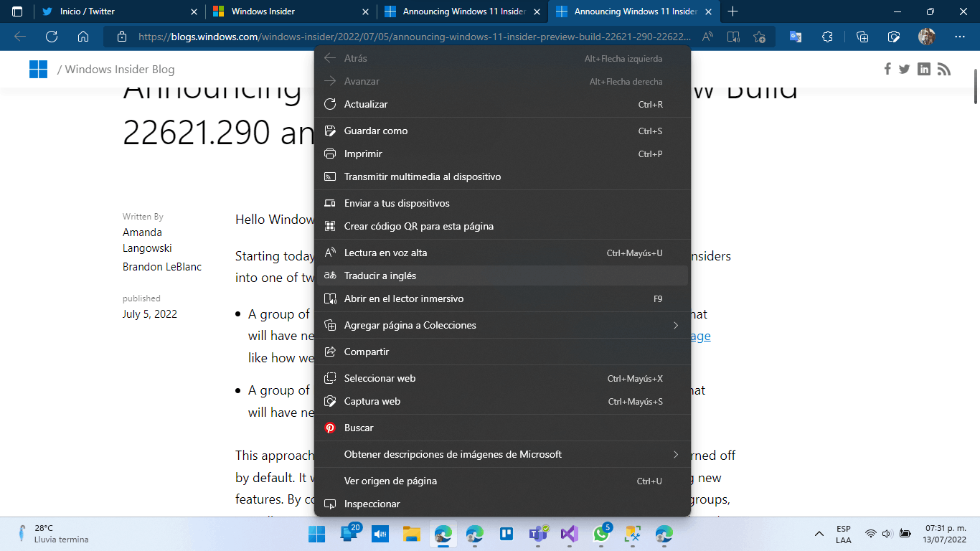Screen dimensions: 980x551
Task: Click the ESP LAA language indicator
Action: [x=844, y=534]
